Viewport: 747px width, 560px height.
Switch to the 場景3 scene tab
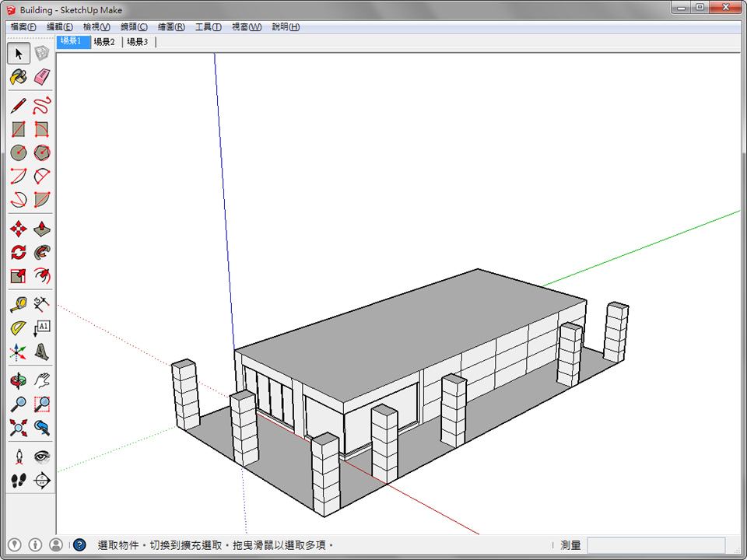139,42
